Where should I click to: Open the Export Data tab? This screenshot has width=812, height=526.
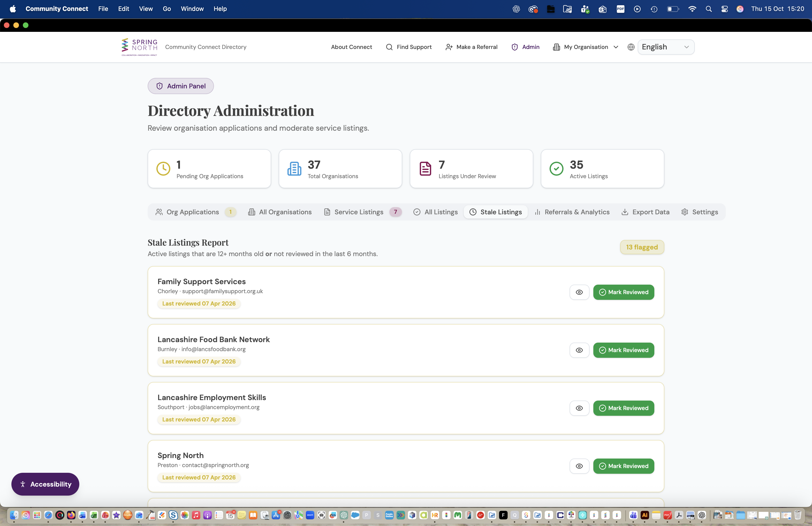tap(645, 212)
